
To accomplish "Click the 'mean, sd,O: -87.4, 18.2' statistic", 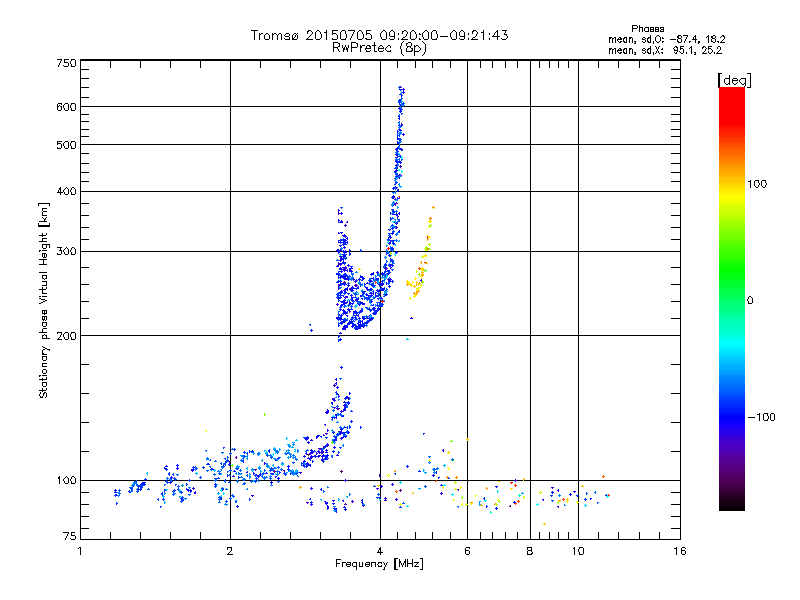I will (666, 39).
